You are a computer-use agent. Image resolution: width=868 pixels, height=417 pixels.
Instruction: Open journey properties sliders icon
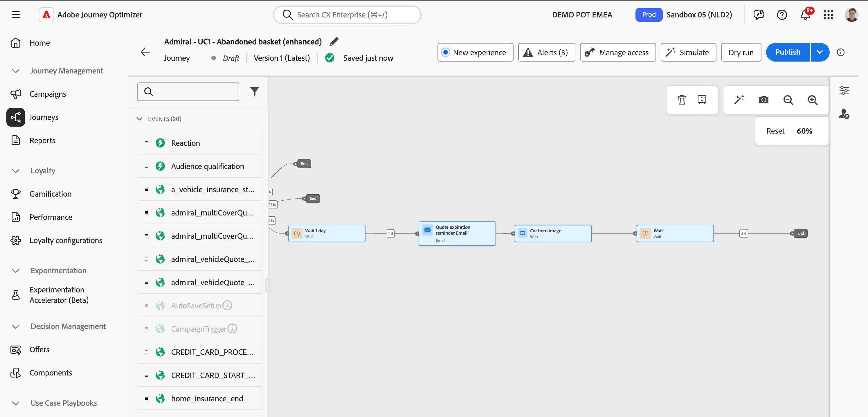[x=844, y=90]
